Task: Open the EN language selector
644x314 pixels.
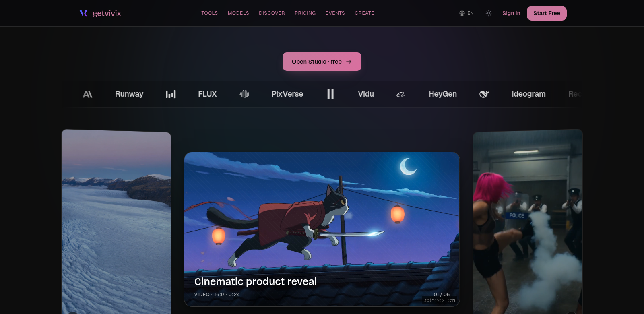Action: click(466, 13)
